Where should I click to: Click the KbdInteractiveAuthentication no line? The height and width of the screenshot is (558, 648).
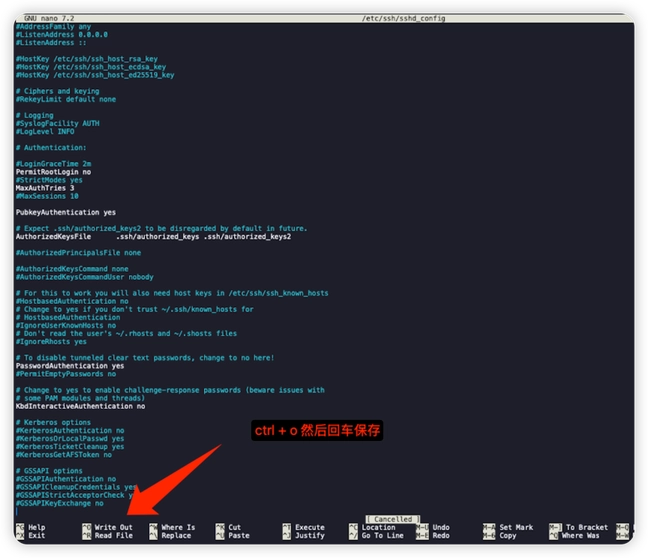point(80,406)
